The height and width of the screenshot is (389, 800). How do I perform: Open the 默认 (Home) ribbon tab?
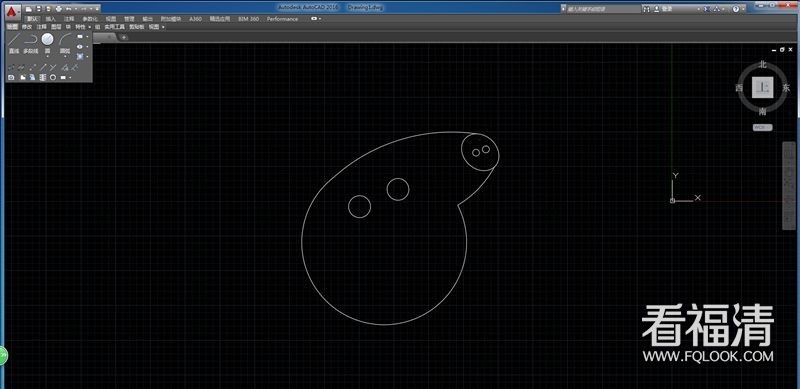coord(33,19)
